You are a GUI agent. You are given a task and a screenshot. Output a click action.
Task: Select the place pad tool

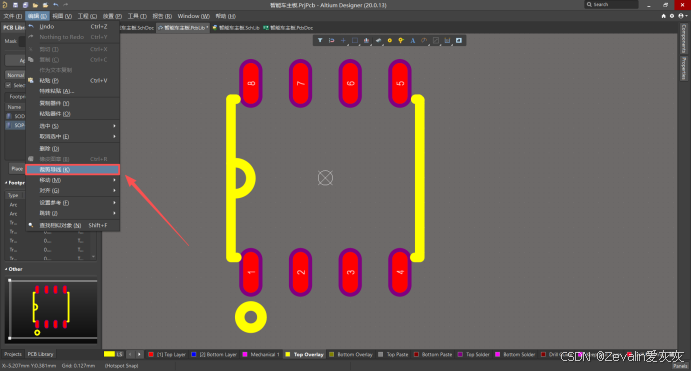coord(390,40)
